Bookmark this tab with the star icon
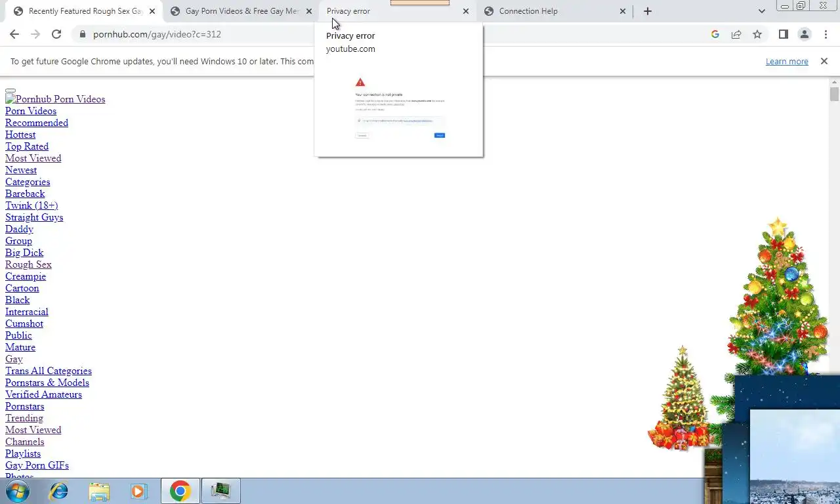840x504 pixels. click(x=757, y=34)
